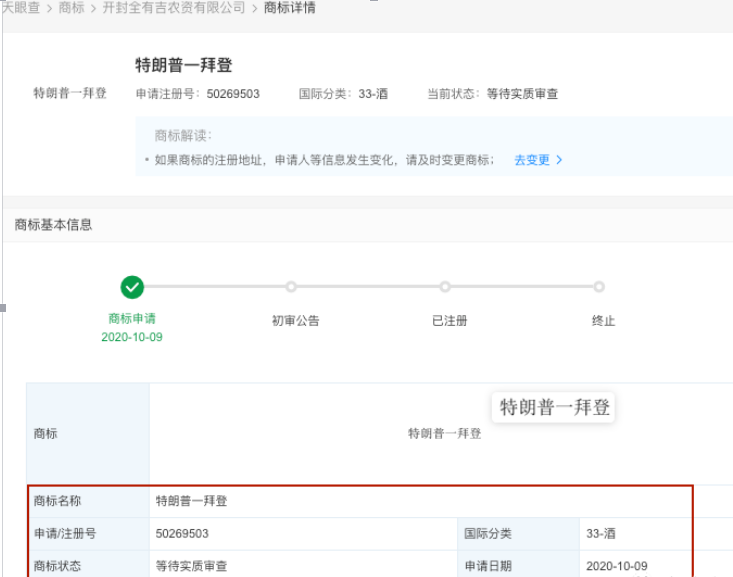The image size is (733, 577).
Task: Select the 终止 timeline circle
Action: tap(599, 287)
